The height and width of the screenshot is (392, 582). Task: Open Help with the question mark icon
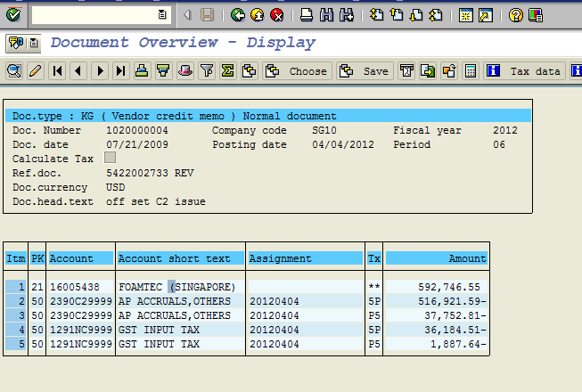coord(515,15)
